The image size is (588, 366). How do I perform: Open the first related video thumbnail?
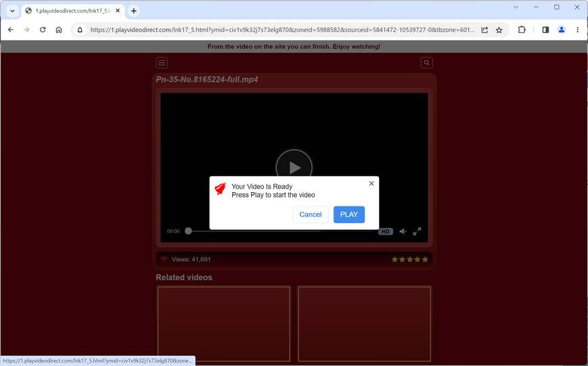click(224, 324)
